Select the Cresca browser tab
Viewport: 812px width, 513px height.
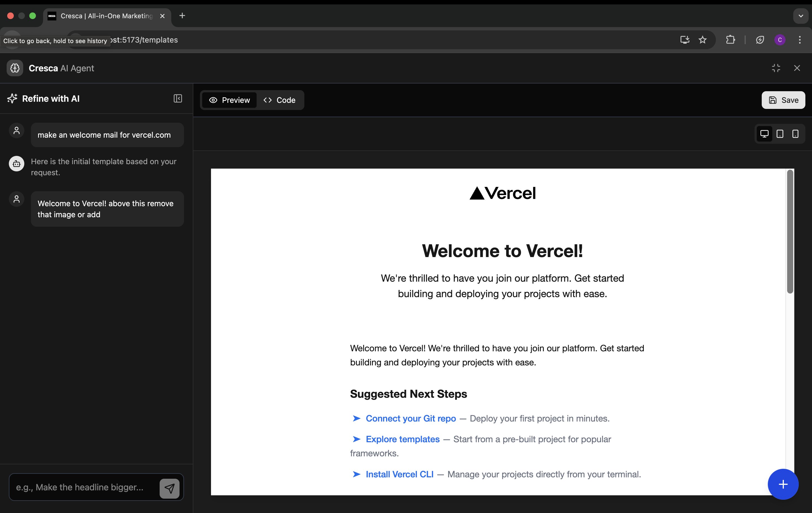click(107, 16)
